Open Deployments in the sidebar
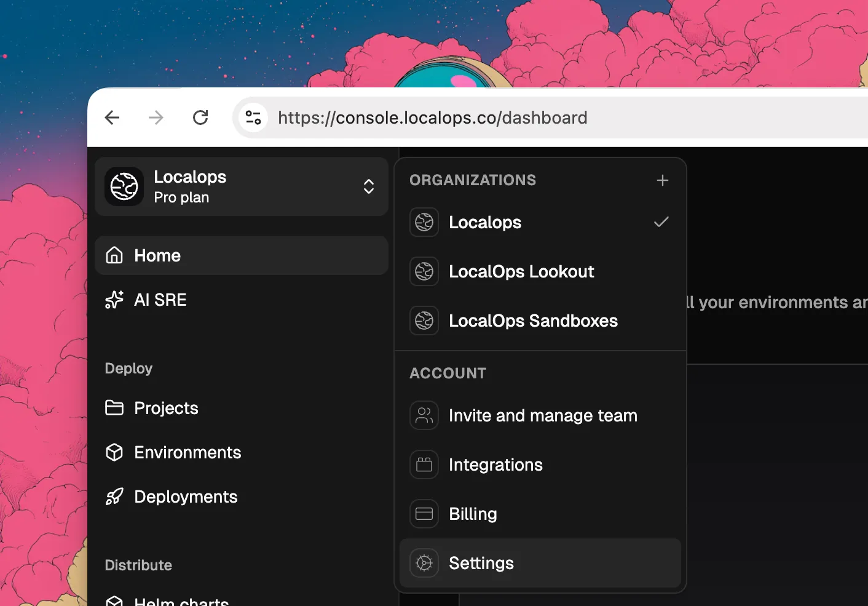 click(x=242, y=496)
